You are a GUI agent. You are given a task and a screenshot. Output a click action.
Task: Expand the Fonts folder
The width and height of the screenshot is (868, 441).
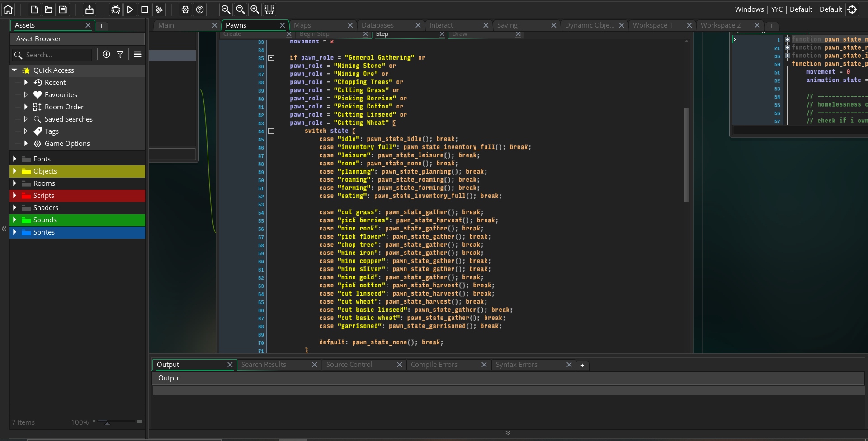click(14, 159)
